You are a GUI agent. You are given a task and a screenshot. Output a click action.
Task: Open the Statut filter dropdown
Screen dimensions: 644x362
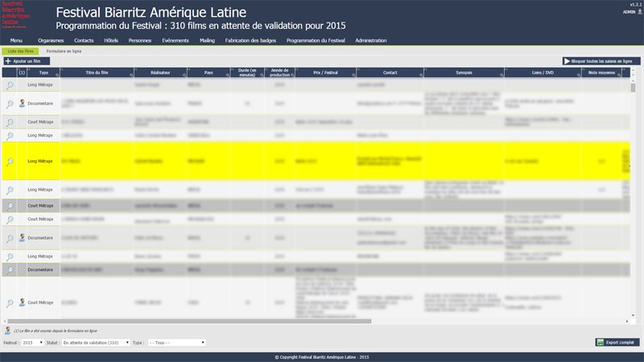[x=96, y=343]
